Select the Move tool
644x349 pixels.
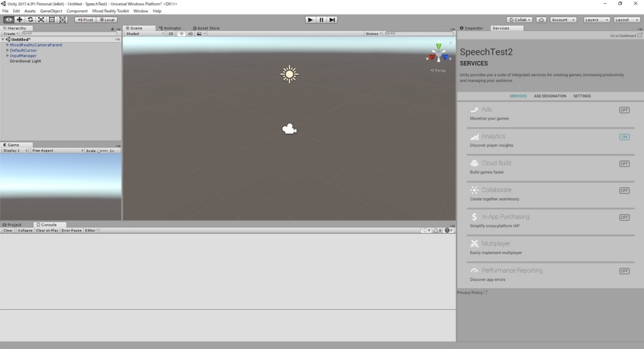tap(19, 19)
